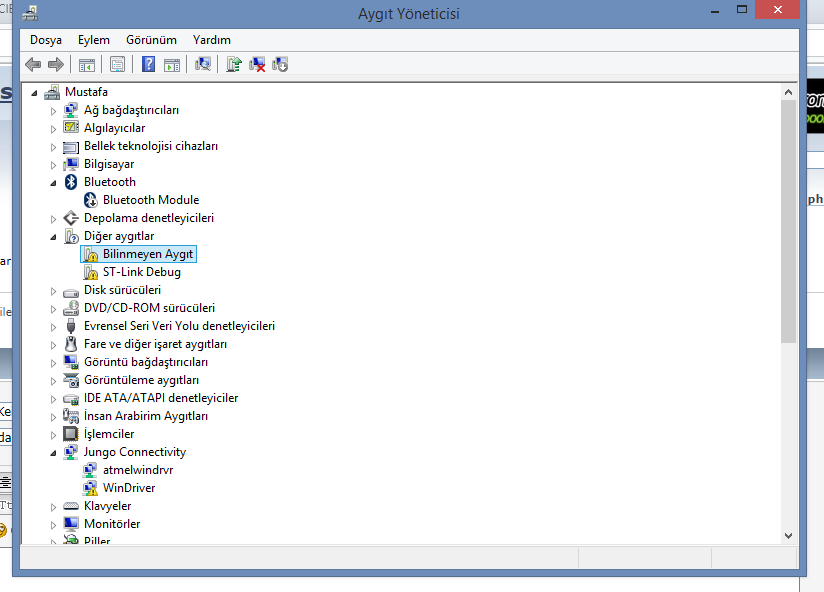824x592 pixels.
Task: Select Görüntüleme aygıtları category
Action: coord(141,380)
